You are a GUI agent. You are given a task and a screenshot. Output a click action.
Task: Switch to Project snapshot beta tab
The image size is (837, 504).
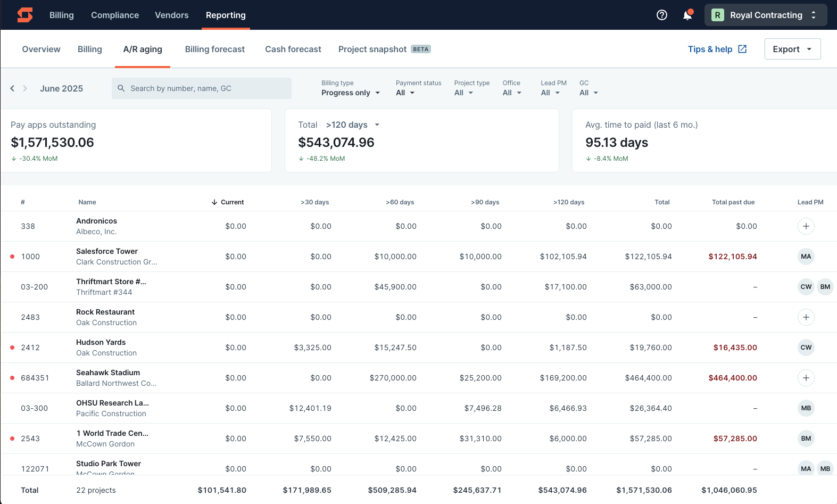tap(384, 49)
